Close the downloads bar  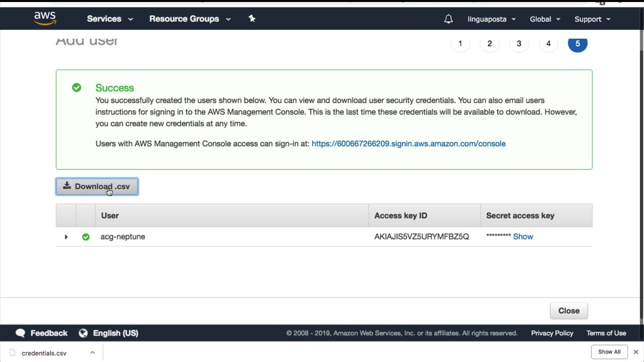point(635,352)
